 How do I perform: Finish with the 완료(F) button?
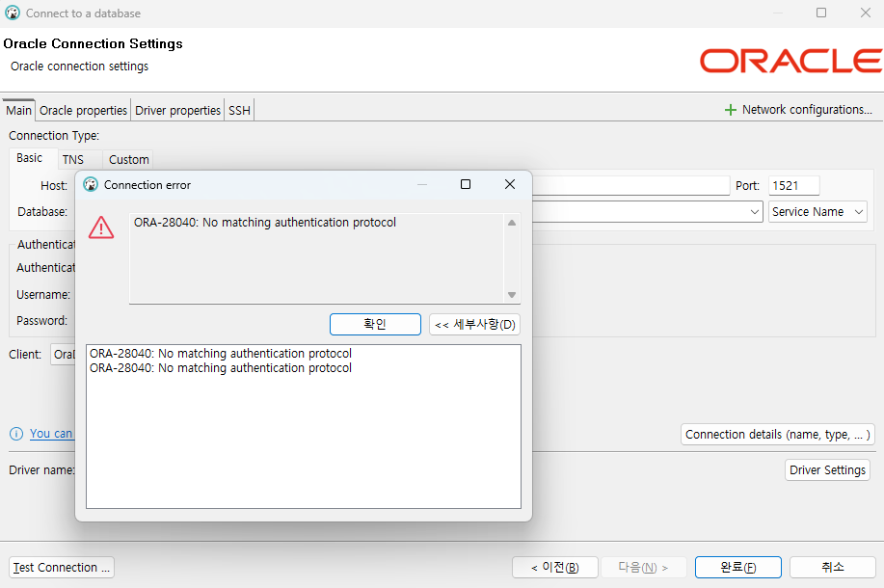coord(738,567)
